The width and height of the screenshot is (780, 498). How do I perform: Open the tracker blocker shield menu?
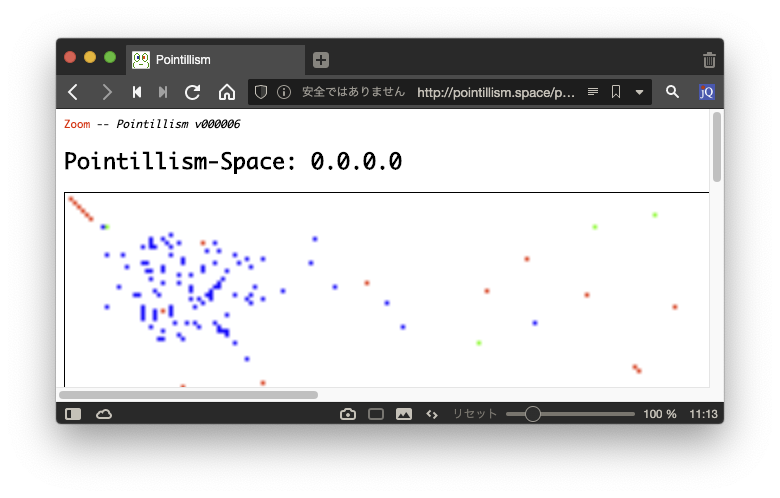pos(261,92)
